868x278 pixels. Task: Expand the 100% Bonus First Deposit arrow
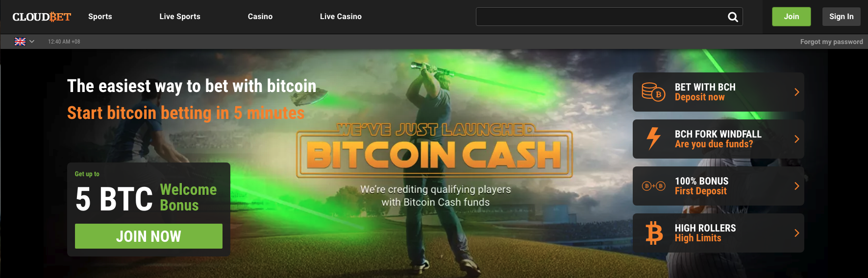796,186
